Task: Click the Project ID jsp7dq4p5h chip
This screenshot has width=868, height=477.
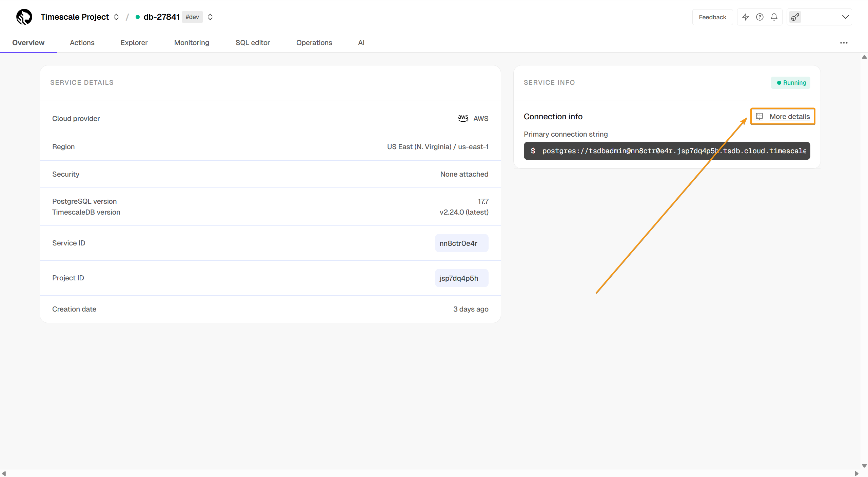Action: pyautogui.click(x=461, y=278)
